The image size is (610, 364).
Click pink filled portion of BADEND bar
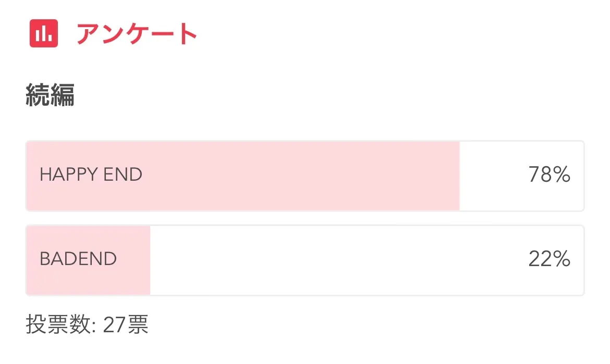133,260
